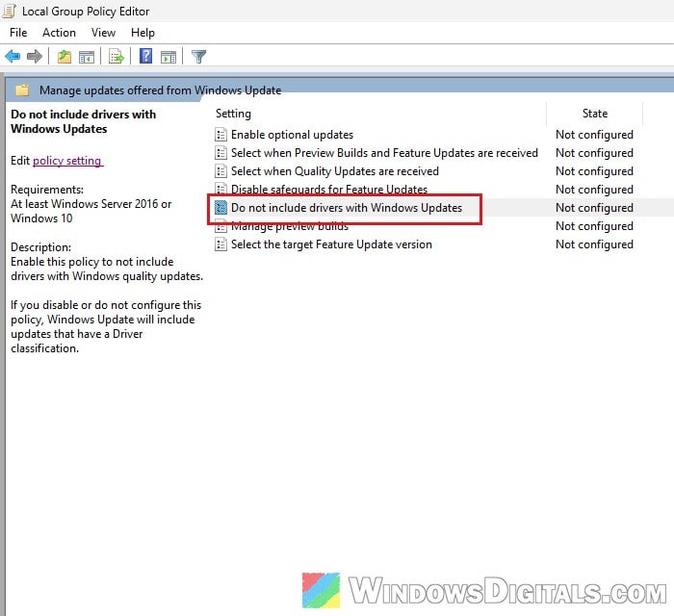The height and width of the screenshot is (616, 674).
Task: Click icon beside Select the target Feature Update
Action: 220,244
